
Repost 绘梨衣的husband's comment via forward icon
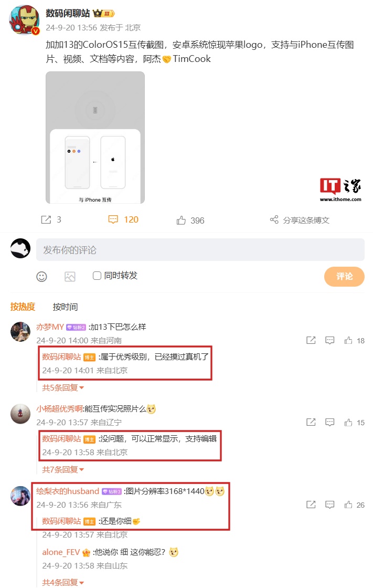[x=311, y=505]
